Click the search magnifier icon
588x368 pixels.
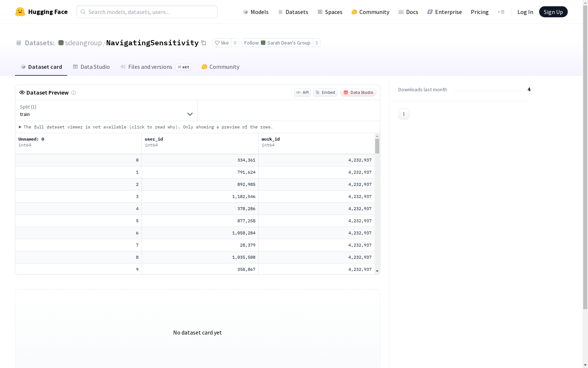coord(83,12)
